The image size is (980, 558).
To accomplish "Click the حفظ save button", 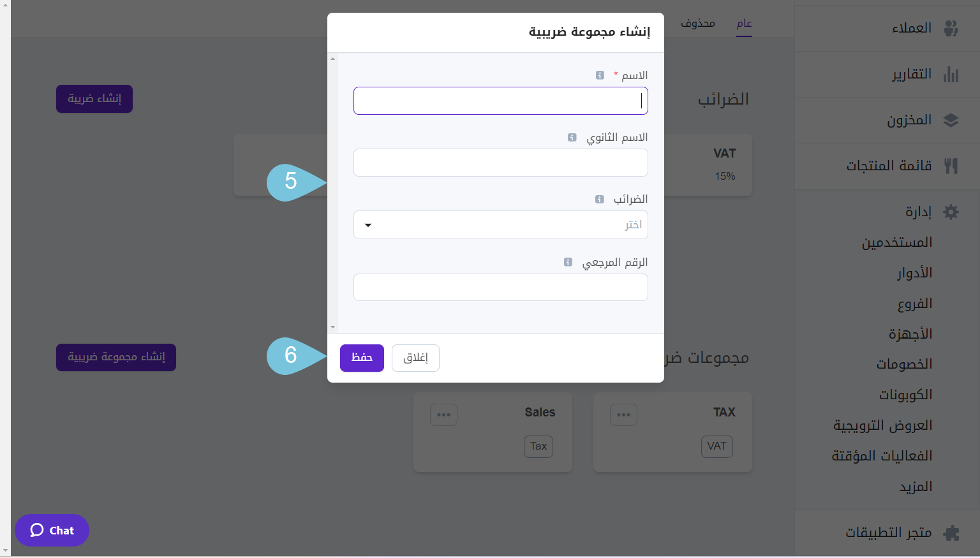I will point(362,358).
